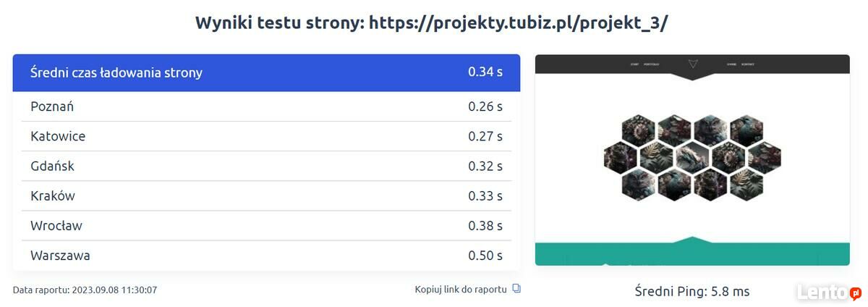Select the Wrocław result row

[266, 225]
